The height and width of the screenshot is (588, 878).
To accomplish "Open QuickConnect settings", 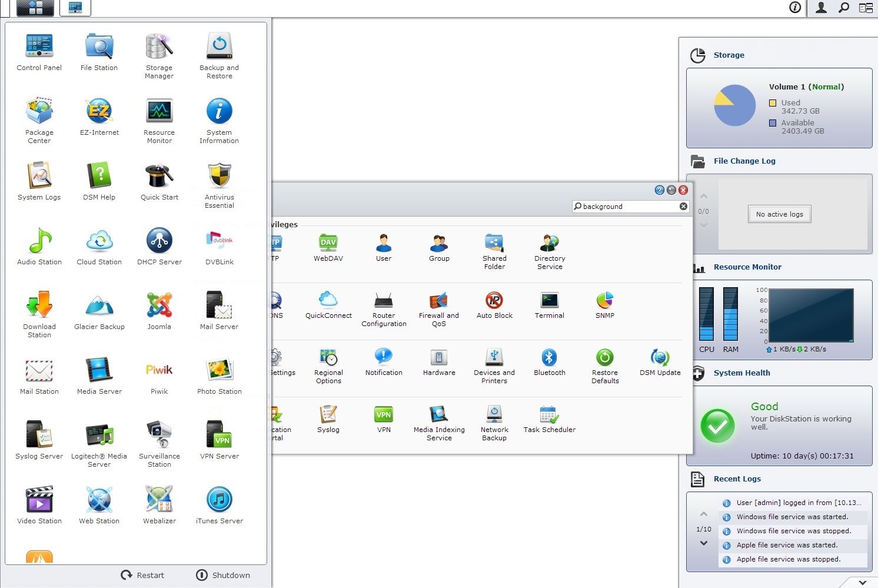I will tap(328, 305).
